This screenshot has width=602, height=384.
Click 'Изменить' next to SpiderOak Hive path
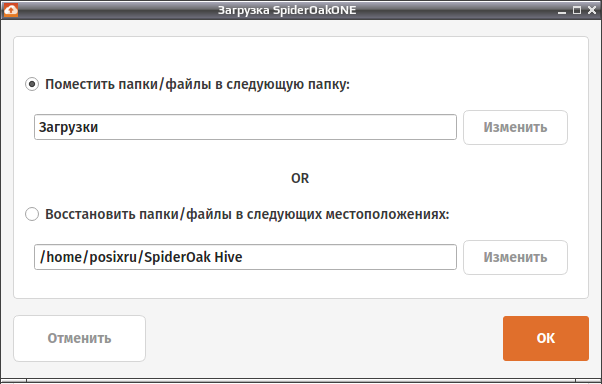point(515,257)
